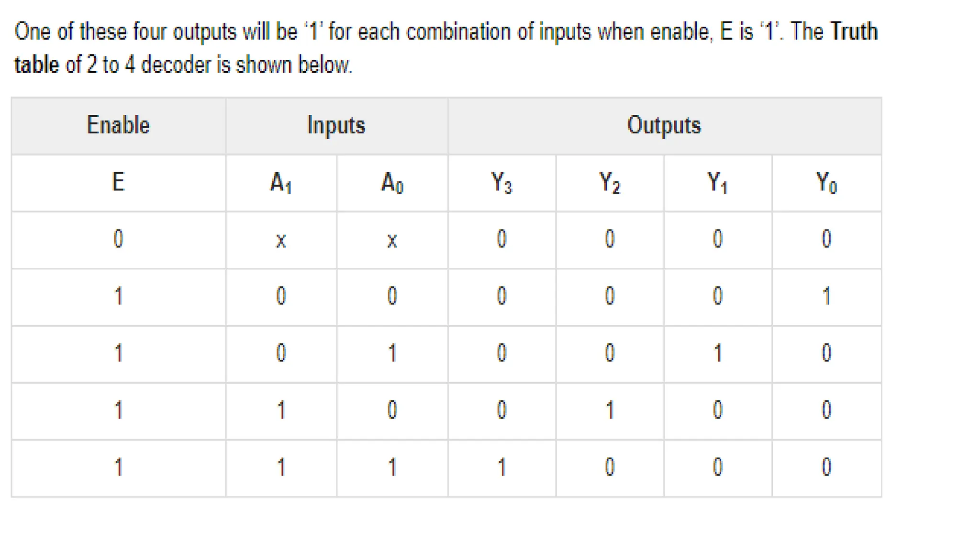Click the 1 in the Y1 column
980x551 pixels.
tap(717, 353)
